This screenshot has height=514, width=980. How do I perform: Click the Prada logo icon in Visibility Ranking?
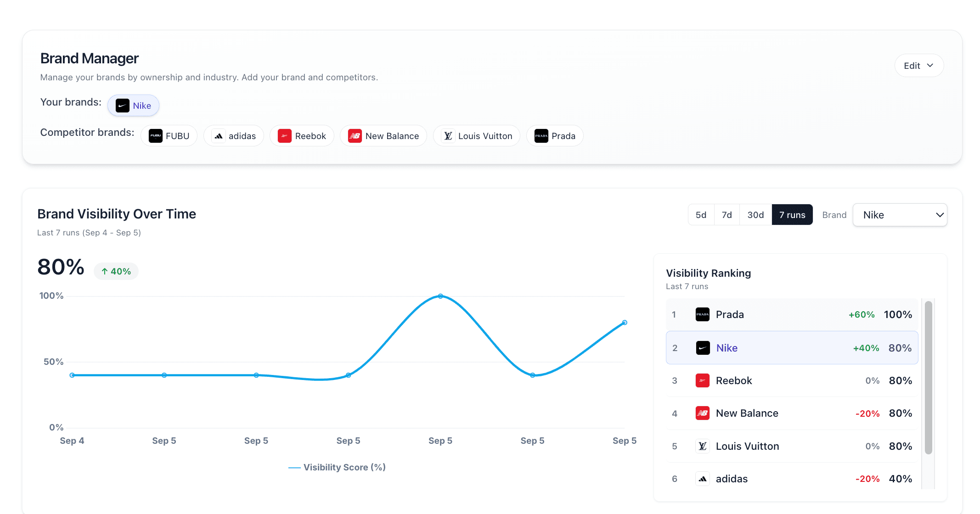(x=702, y=314)
